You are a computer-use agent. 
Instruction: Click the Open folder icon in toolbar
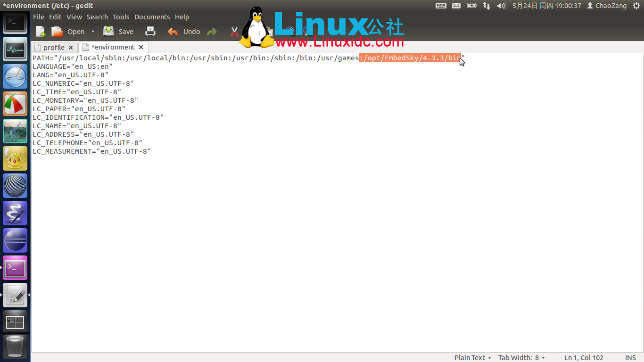pyautogui.click(x=57, y=32)
